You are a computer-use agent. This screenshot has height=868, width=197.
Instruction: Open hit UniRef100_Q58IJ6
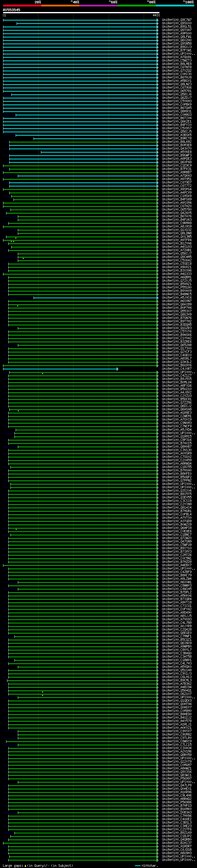point(177,94)
